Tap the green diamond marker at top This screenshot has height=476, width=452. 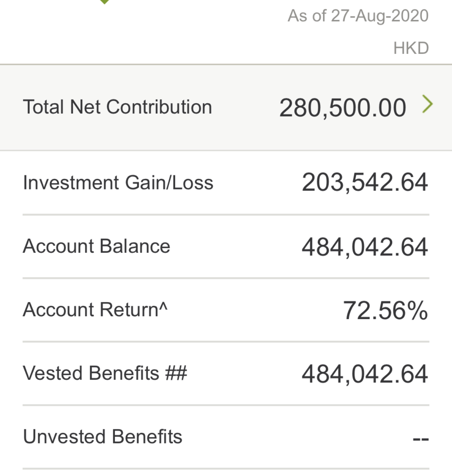coord(104,2)
